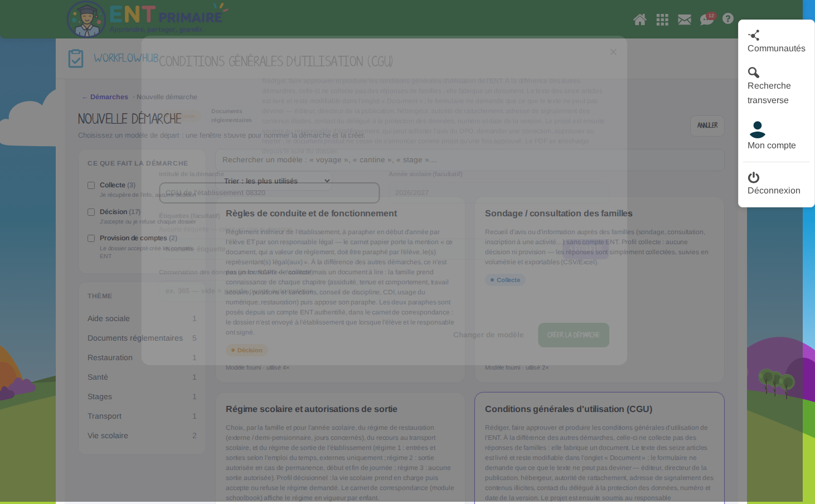Go to the home page icon
The image size is (815, 504).
[x=640, y=20]
